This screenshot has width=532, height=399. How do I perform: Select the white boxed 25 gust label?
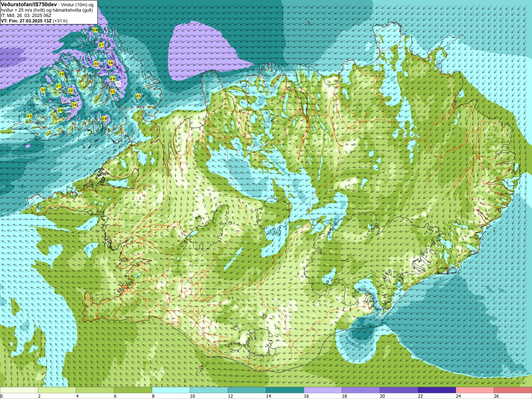(118, 84)
